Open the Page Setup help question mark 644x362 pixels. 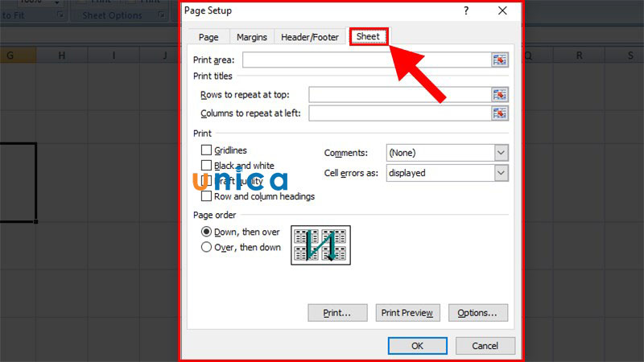click(466, 10)
